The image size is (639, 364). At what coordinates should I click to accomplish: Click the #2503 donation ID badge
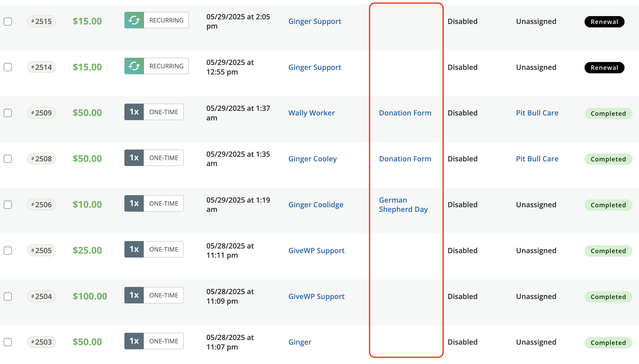click(42, 342)
